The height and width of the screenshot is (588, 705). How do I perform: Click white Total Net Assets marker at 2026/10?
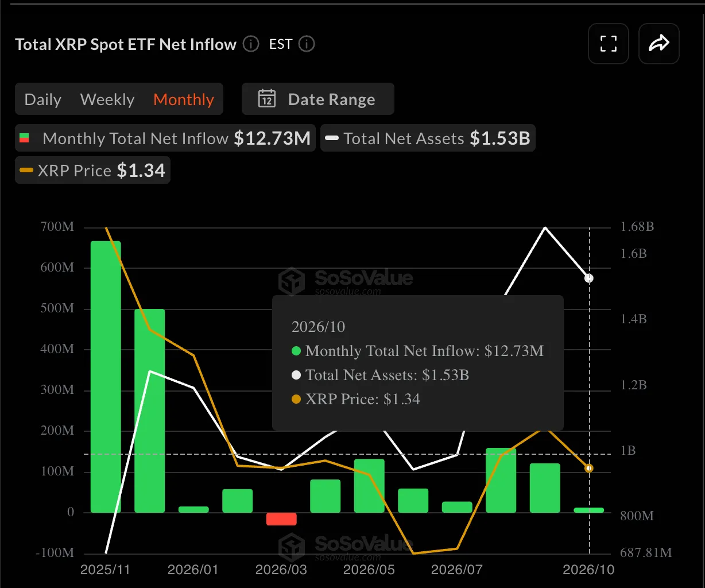tap(589, 278)
